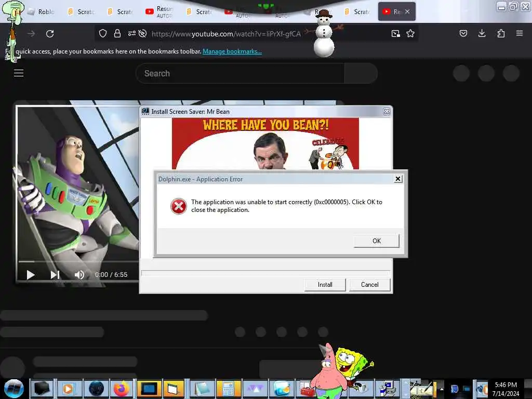Open the tablet pen input panel icon
Image resolution: width=532 pixels, height=399 pixels.
[x=422, y=389]
